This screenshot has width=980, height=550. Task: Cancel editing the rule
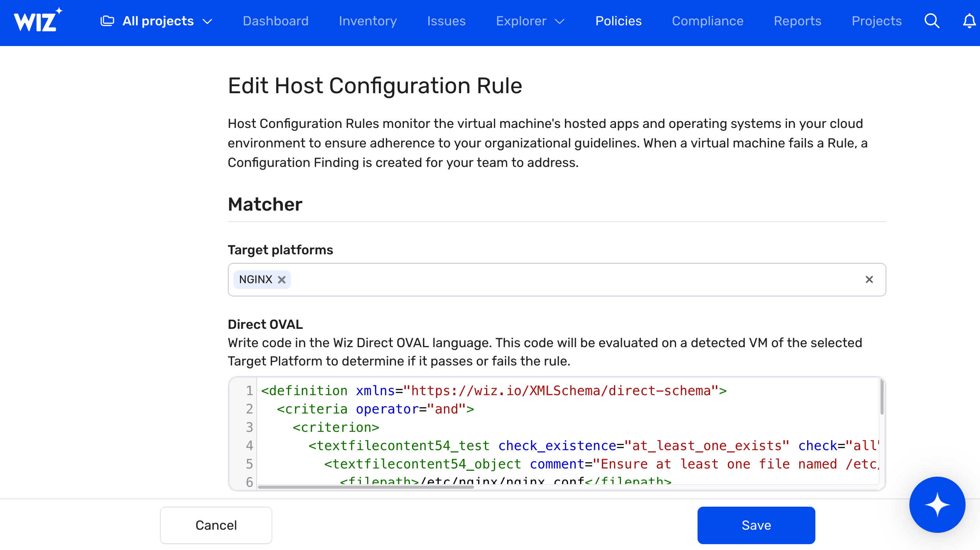tap(216, 525)
